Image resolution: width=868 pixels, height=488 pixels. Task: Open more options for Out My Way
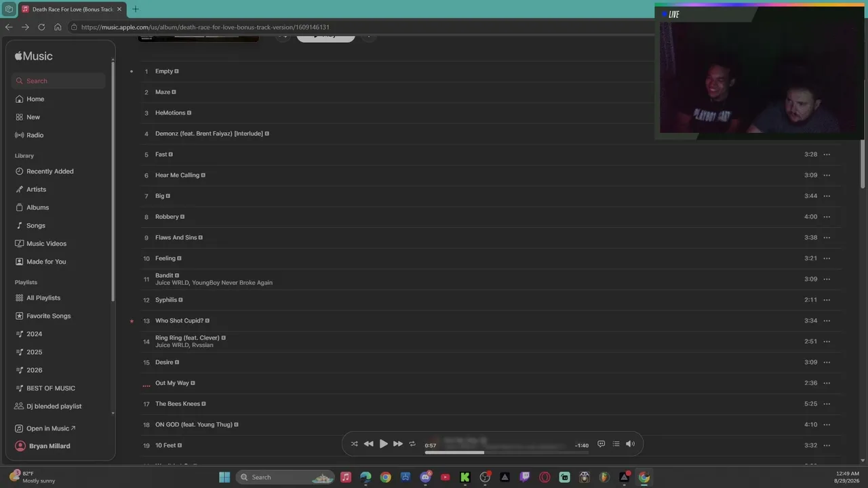coord(827,383)
